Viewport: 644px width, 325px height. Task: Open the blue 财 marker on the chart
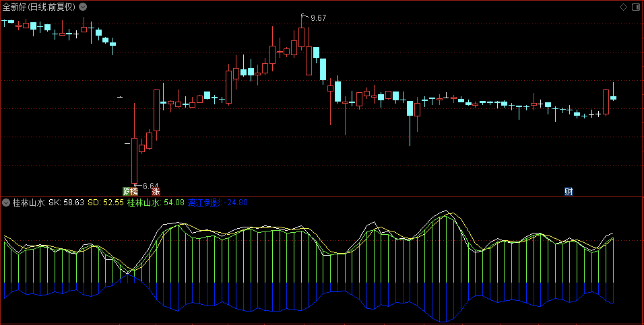(569, 191)
